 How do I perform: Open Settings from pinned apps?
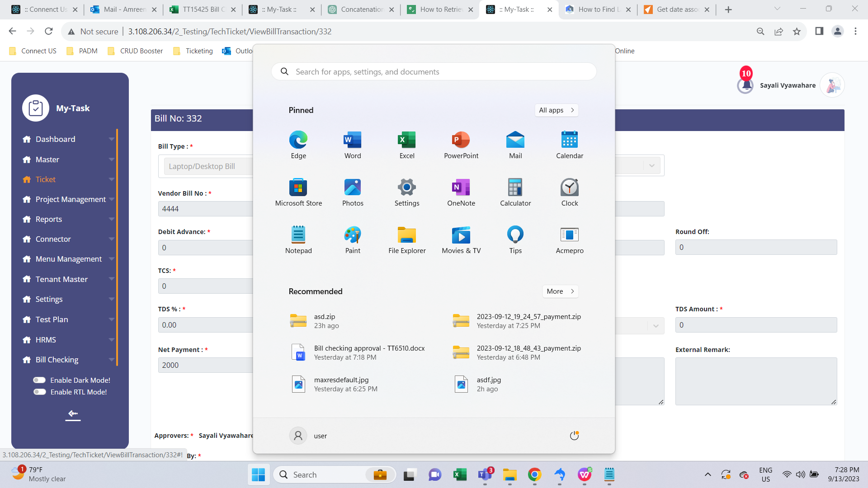[407, 192]
